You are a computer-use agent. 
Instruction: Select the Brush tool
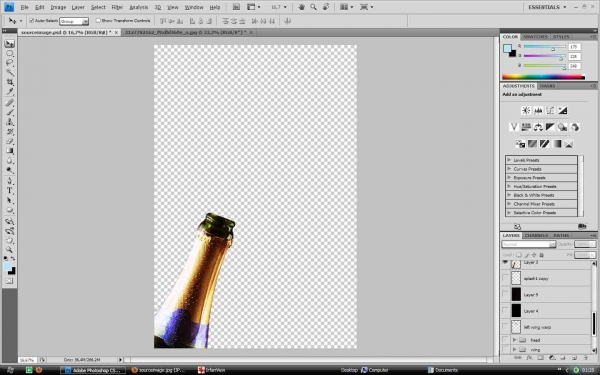(10, 112)
